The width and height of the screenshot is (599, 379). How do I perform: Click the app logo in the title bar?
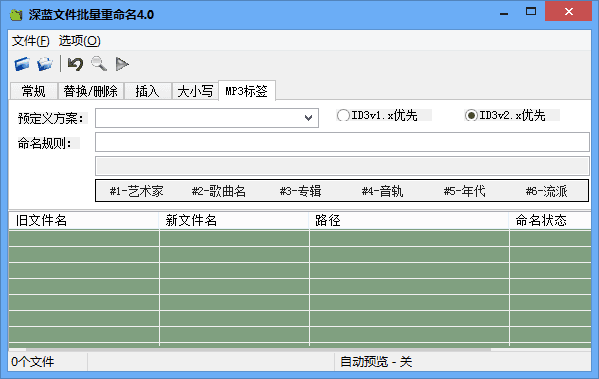(x=16, y=15)
